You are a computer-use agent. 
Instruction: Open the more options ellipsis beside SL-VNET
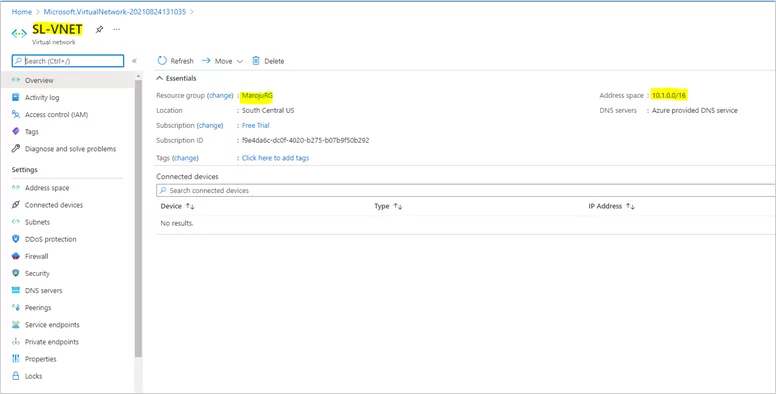click(x=116, y=29)
